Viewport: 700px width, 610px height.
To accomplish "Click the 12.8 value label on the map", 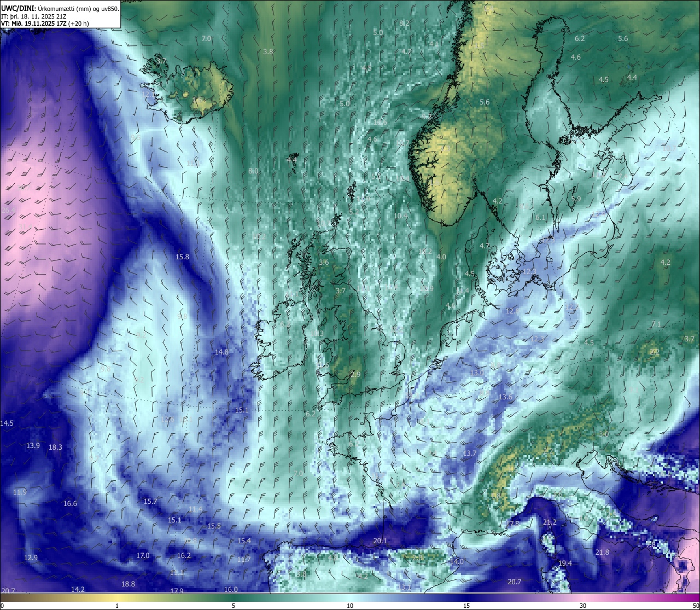I will (x=512, y=311).
